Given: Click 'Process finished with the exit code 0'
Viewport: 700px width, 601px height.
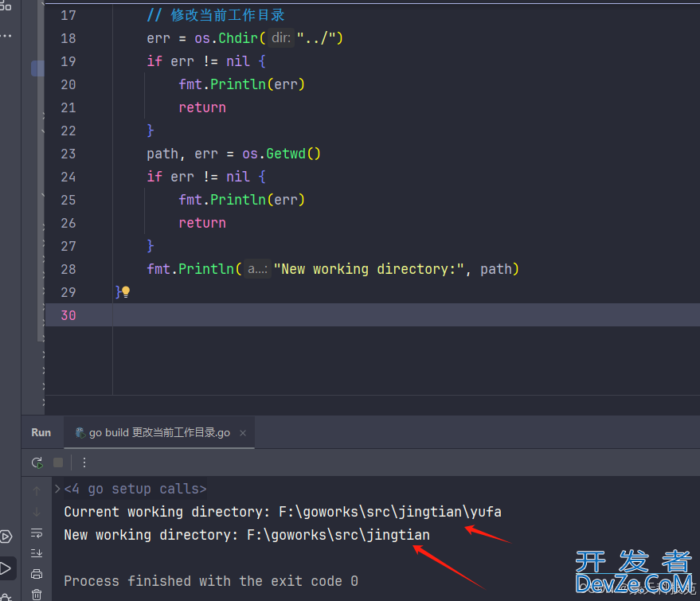Looking at the screenshot, I should tap(211, 581).
